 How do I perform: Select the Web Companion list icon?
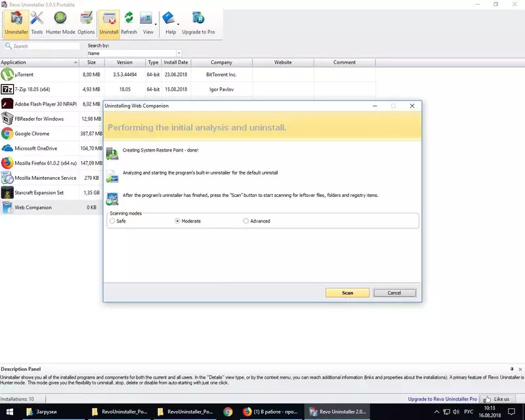click(7, 207)
